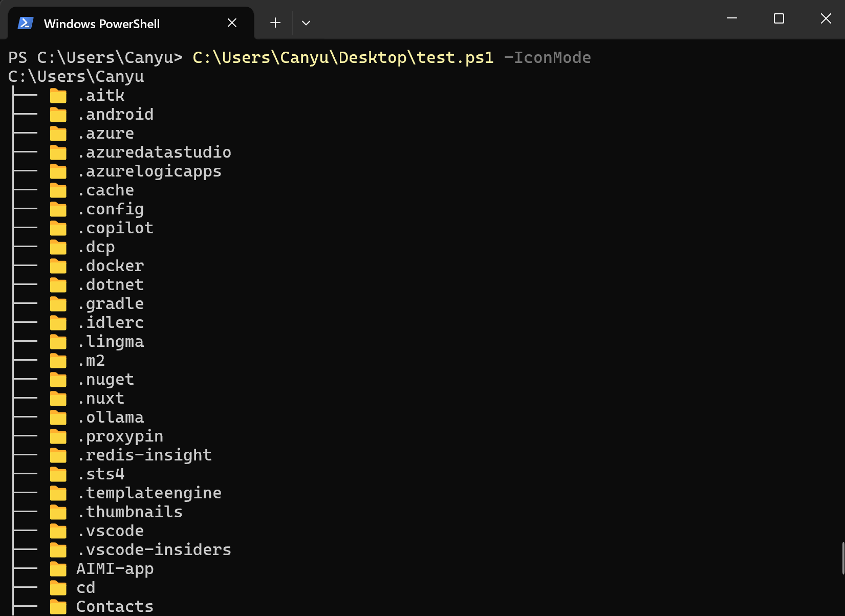The width and height of the screenshot is (845, 616).
Task: Close the Windows PowerShell tab
Action: point(232,23)
